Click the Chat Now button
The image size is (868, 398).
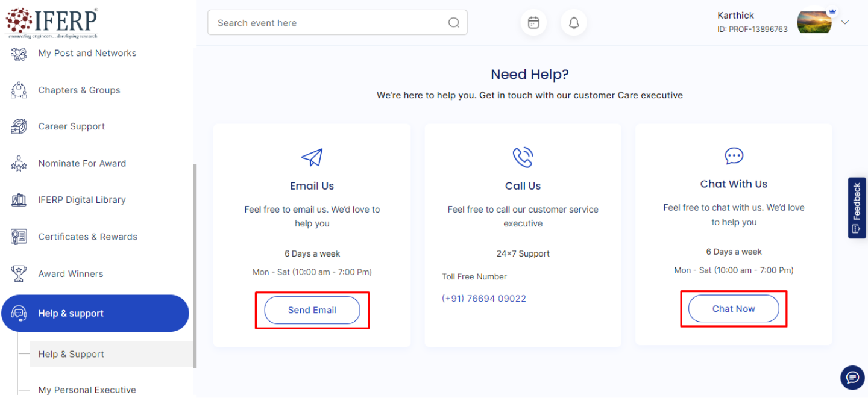pos(734,309)
